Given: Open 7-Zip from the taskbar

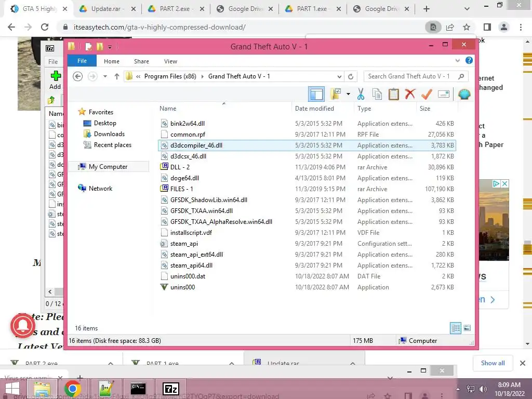Looking at the screenshot, I should click(x=170, y=389).
